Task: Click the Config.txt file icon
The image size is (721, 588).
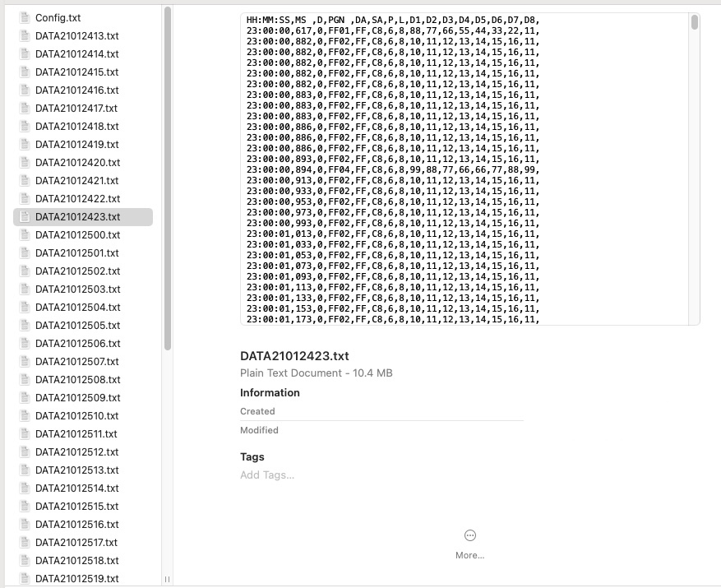Action: [24, 18]
